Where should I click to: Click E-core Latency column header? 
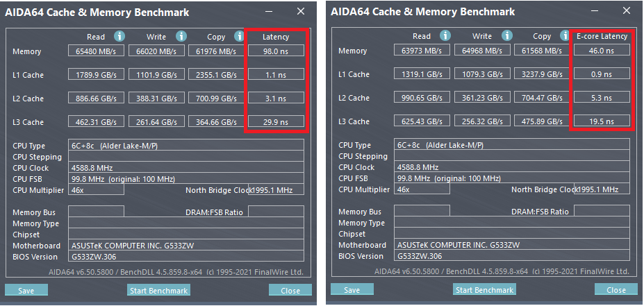pos(602,36)
